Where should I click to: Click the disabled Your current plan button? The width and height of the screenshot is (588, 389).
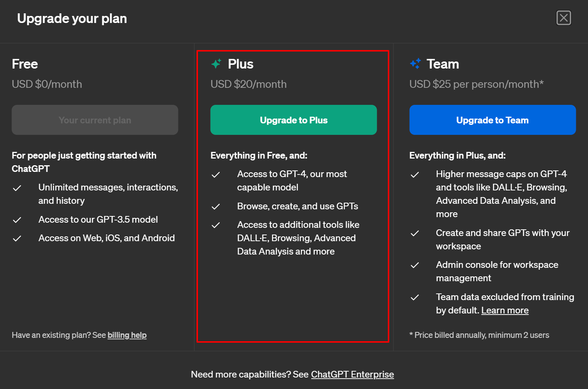95,120
